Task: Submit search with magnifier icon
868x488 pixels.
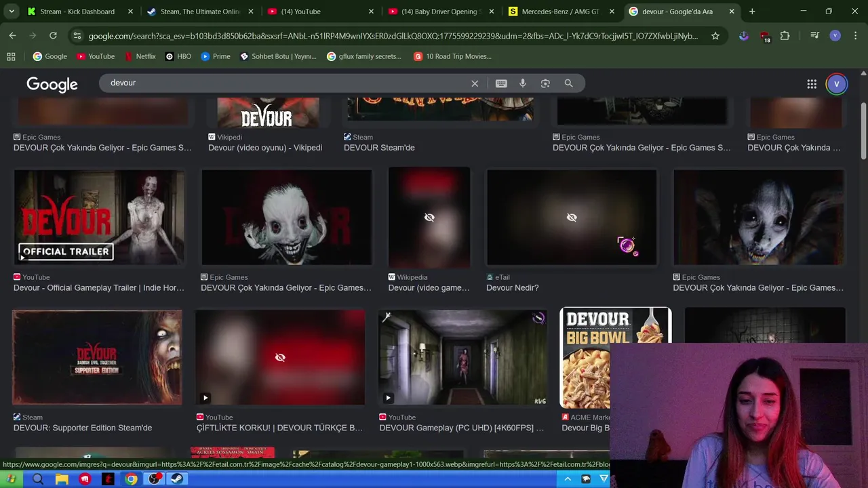Action: point(568,83)
